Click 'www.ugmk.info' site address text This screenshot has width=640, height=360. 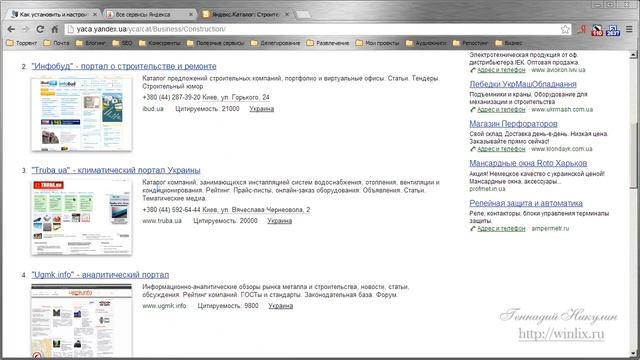tap(164, 306)
